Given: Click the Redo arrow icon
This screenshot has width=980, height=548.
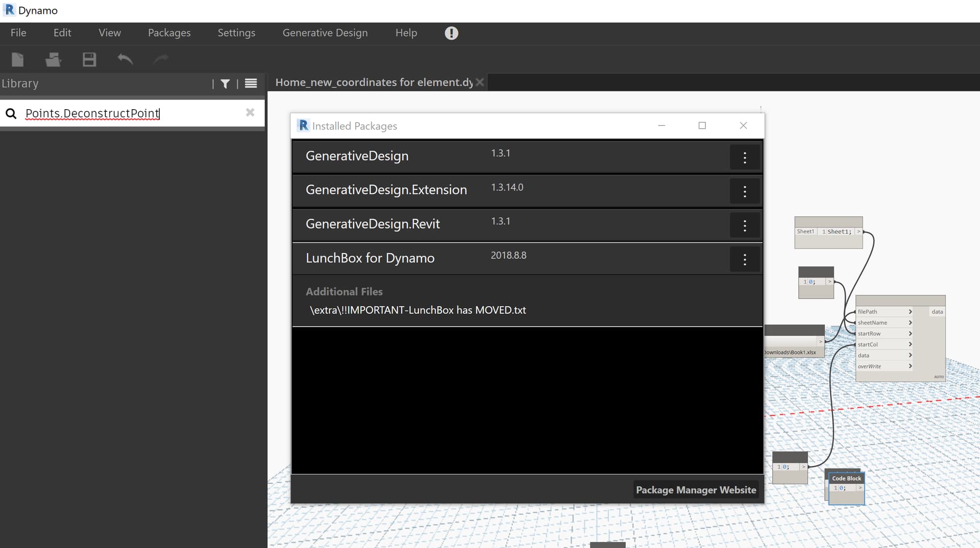Looking at the screenshot, I should (161, 59).
